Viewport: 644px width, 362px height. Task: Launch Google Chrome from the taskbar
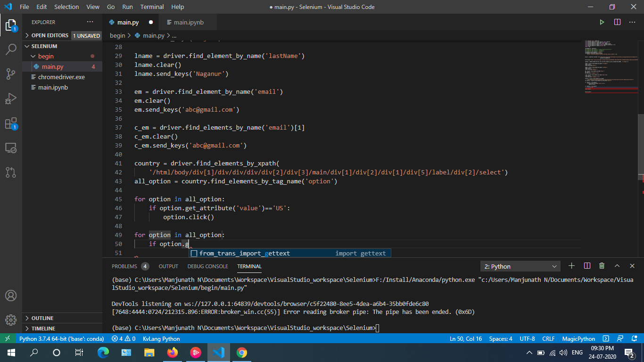tap(242, 352)
